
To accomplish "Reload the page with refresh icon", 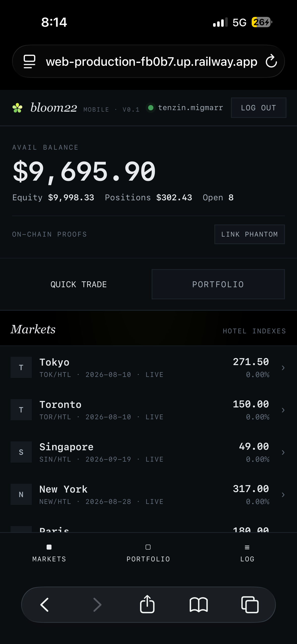I will click(271, 61).
